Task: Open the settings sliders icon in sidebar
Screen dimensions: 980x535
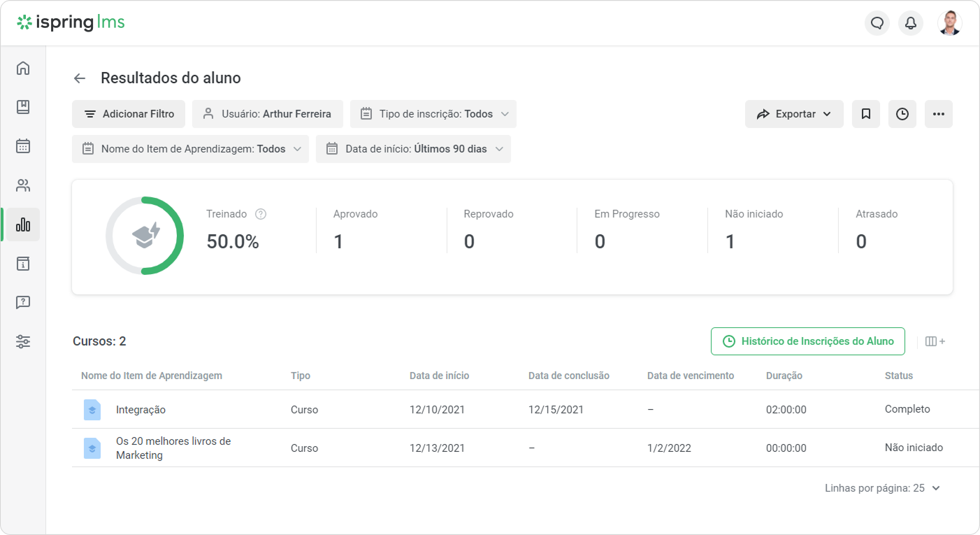Action: (x=23, y=342)
